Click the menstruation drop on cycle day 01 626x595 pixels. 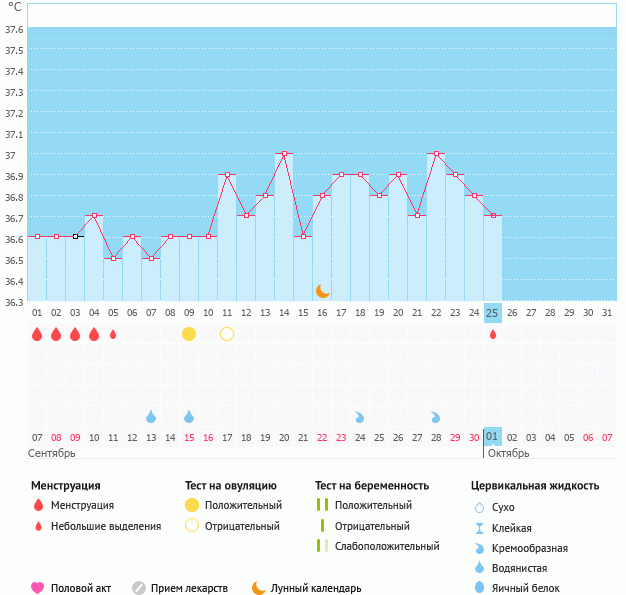click(x=37, y=334)
